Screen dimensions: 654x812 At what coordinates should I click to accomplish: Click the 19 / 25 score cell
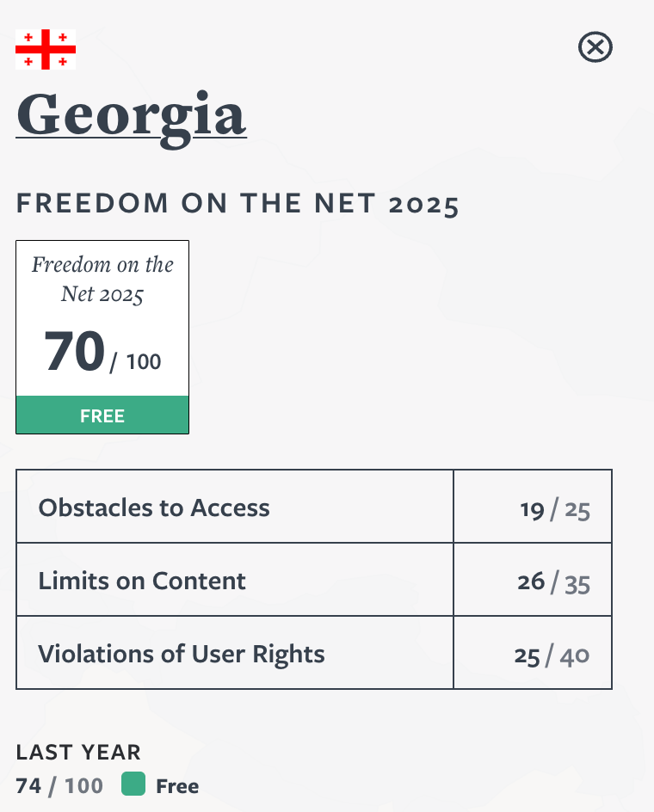click(554, 510)
